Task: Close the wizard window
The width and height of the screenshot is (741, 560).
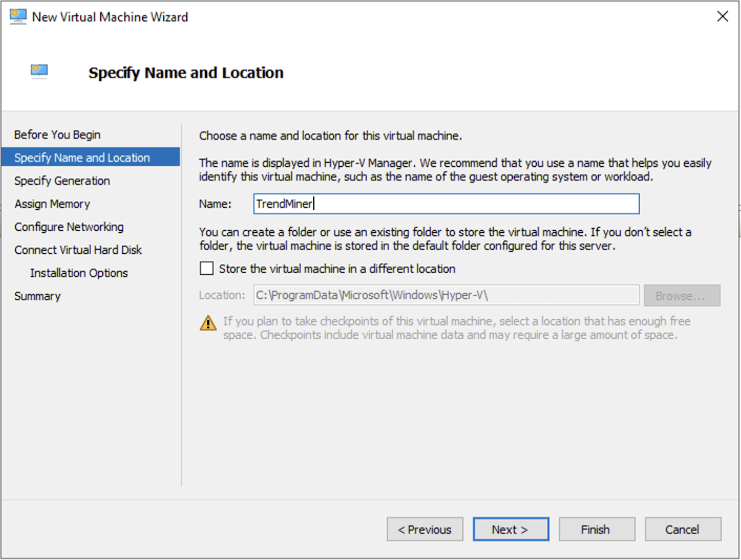Action: [722, 16]
